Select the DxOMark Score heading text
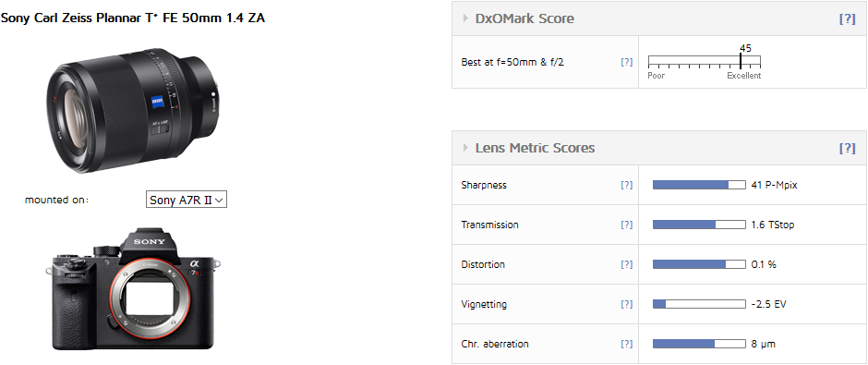 click(x=524, y=18)
